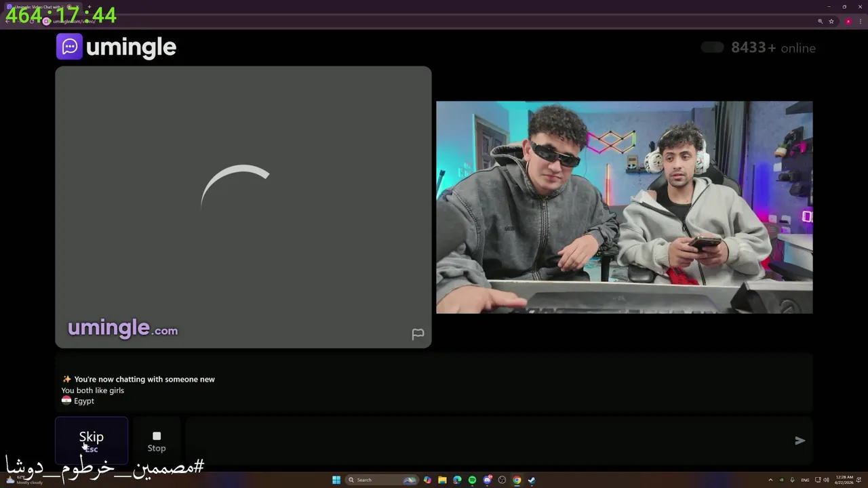Send message with the arrow icon
The height and width of the screenshot is (488, 868).
tap(800, 441)
